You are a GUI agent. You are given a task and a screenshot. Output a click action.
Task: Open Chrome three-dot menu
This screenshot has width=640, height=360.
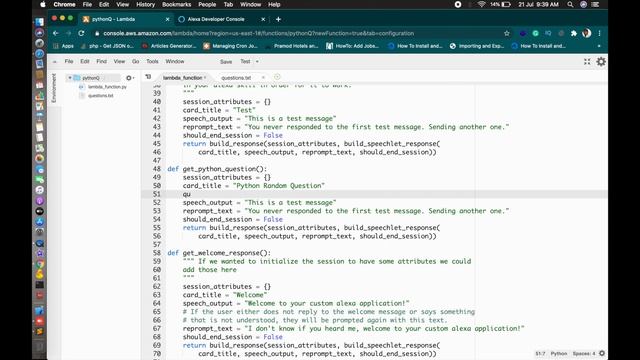pos(599,33)
